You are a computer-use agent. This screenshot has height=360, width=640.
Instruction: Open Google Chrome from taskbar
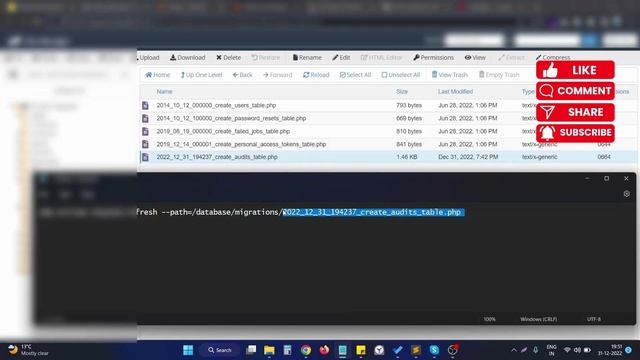(306, 350)
